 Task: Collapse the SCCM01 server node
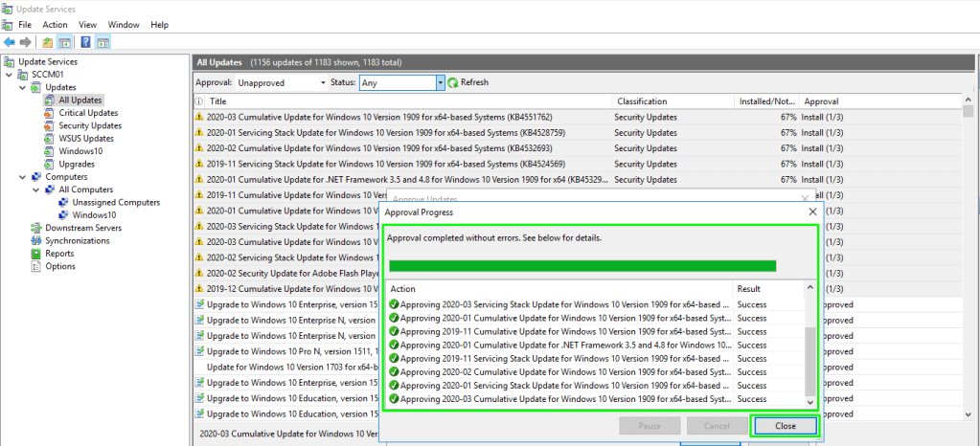[x=10, y=75]
